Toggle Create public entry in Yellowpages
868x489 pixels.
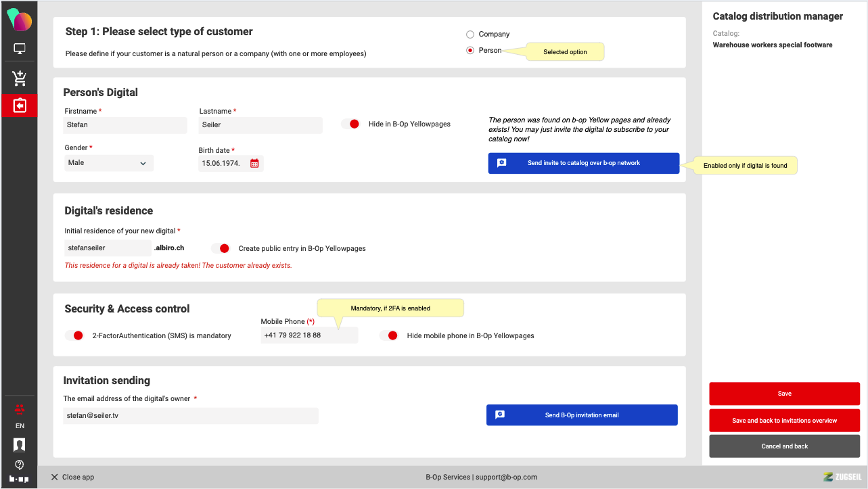[x=221, y=248]
